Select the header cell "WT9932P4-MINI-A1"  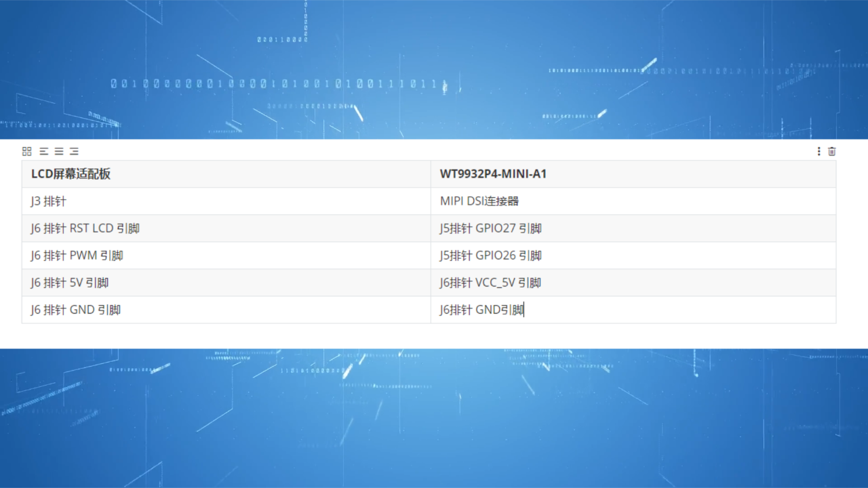(633, 174)
